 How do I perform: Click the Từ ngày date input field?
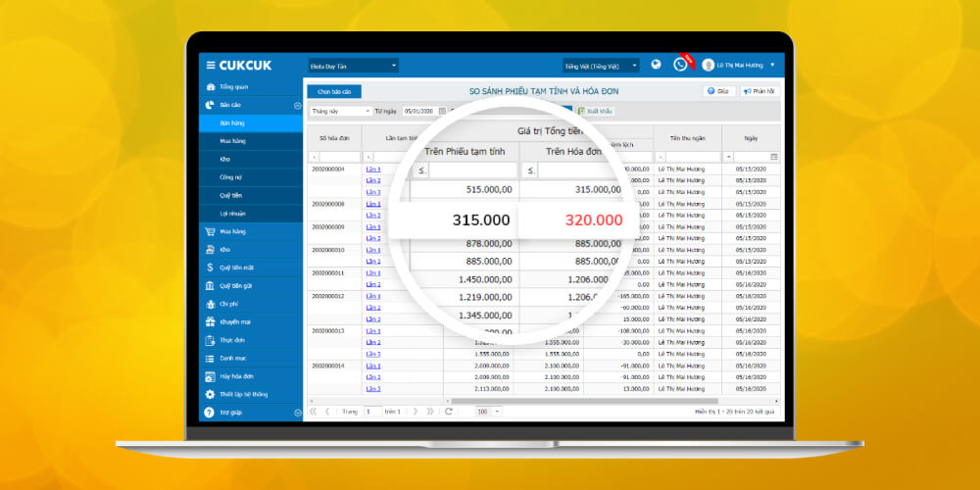click(420, 111)
